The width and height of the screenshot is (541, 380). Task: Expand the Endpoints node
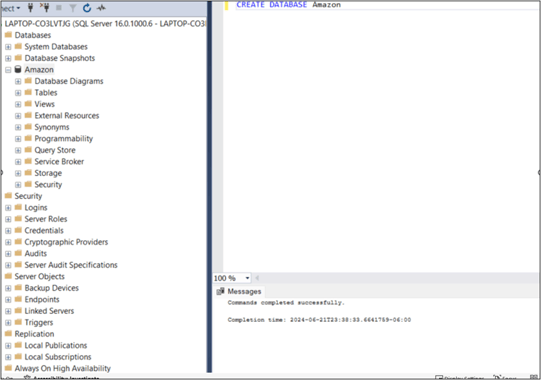pos(8,300)
